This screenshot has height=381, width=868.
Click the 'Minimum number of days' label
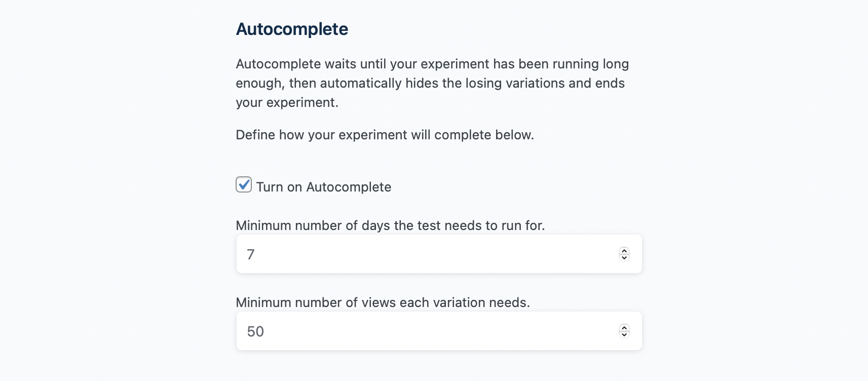click(x=390, y=225)
